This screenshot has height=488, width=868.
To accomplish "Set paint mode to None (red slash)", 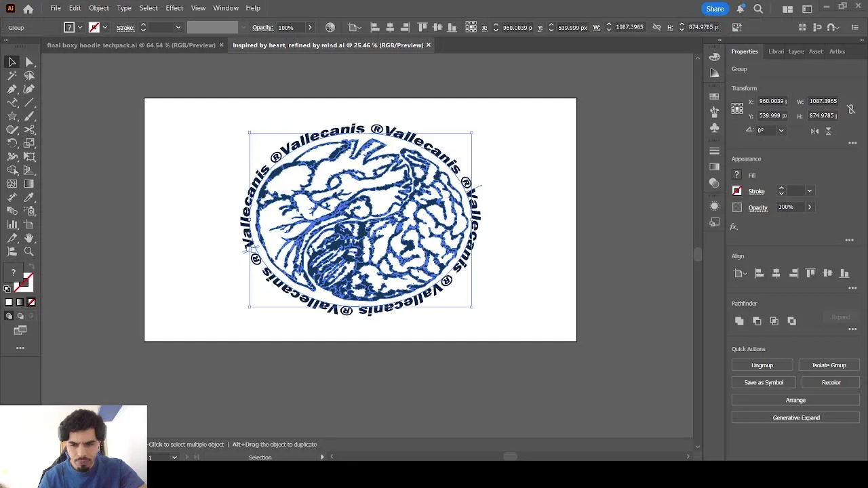I will coord(31,302).
